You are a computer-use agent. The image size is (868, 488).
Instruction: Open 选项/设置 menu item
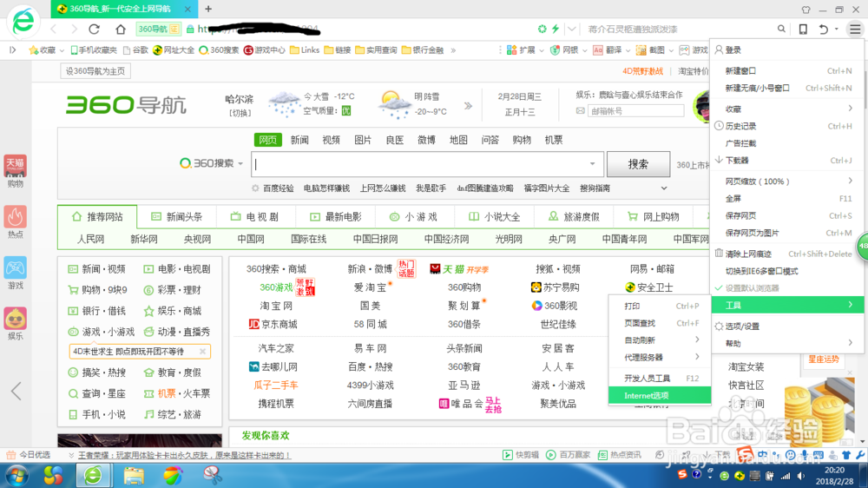coord(786,326)
